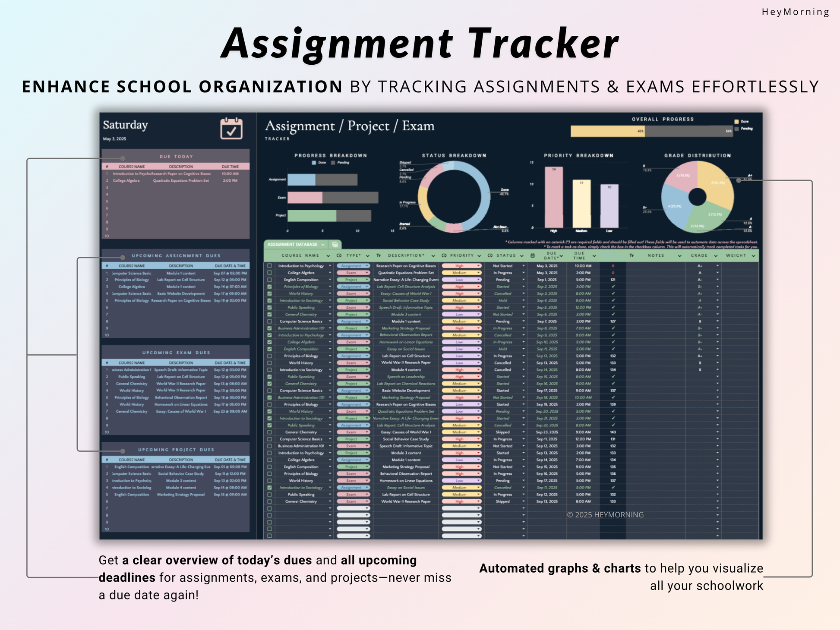Click the yellow Done swatch in Overall Progress legend
840x630 pixels.
pos(736,122)
